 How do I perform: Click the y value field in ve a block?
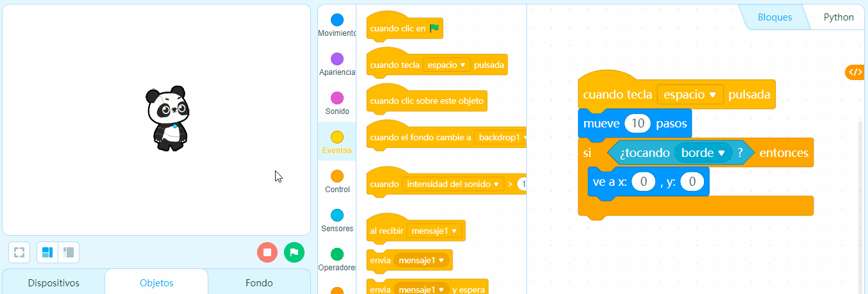pyautogui.click(x=692, y=182)
